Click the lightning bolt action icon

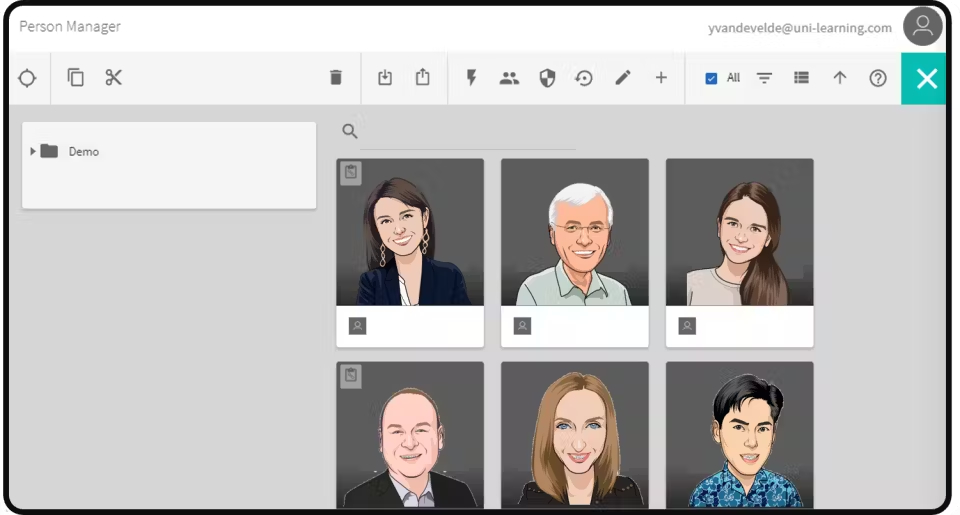pos(471,78)
